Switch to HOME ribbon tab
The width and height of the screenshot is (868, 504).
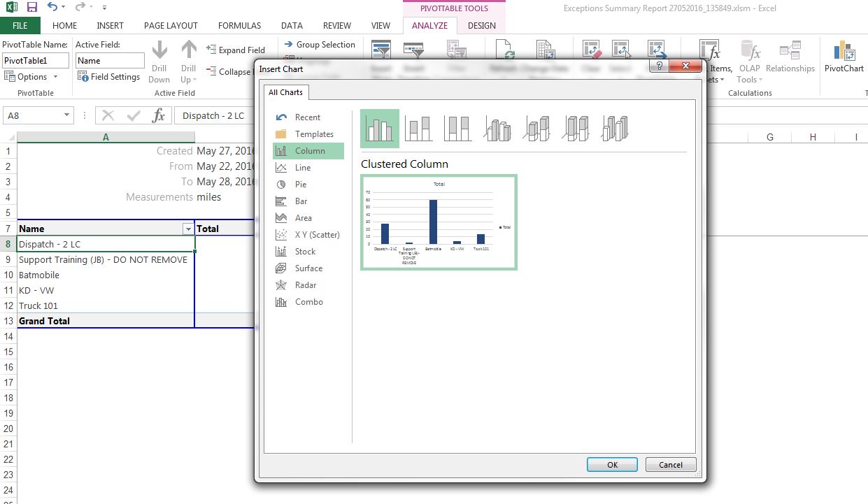click(65, 26)
